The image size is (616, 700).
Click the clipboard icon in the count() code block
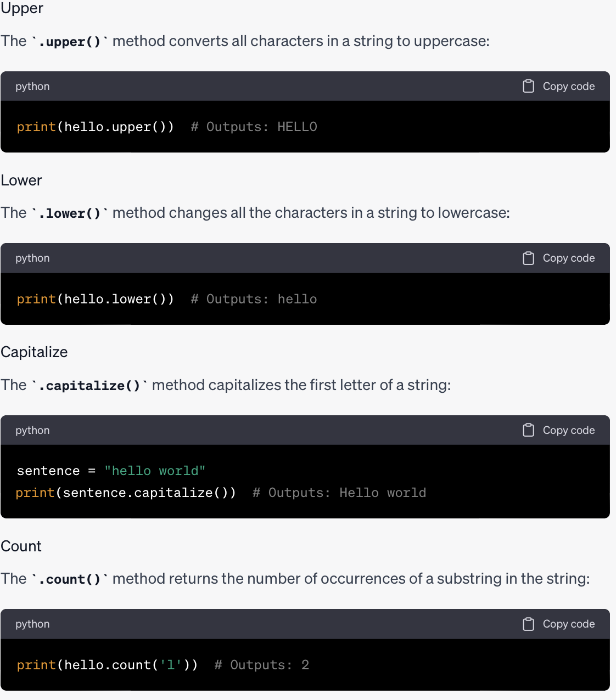[528, 624]
